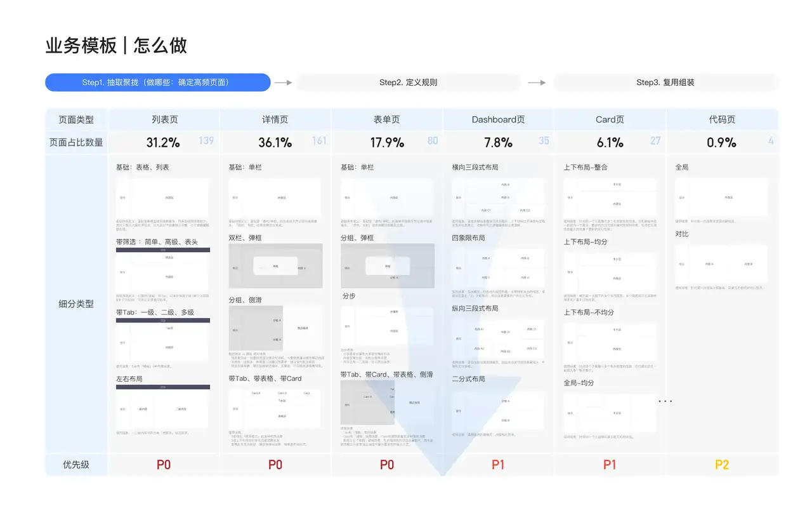Viewport: 812px width, 508px height.
Task: Click the Dashboard页 column header
Action: (x=499, y=119)
